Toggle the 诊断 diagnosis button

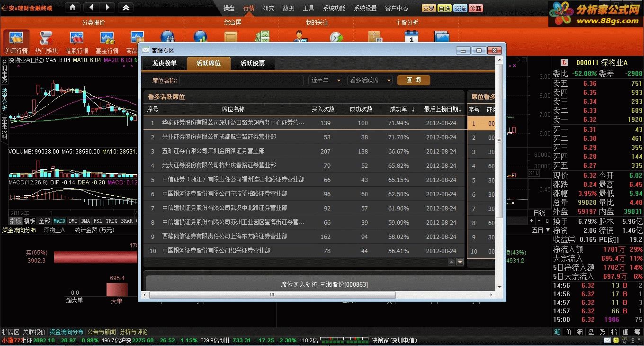475,8
